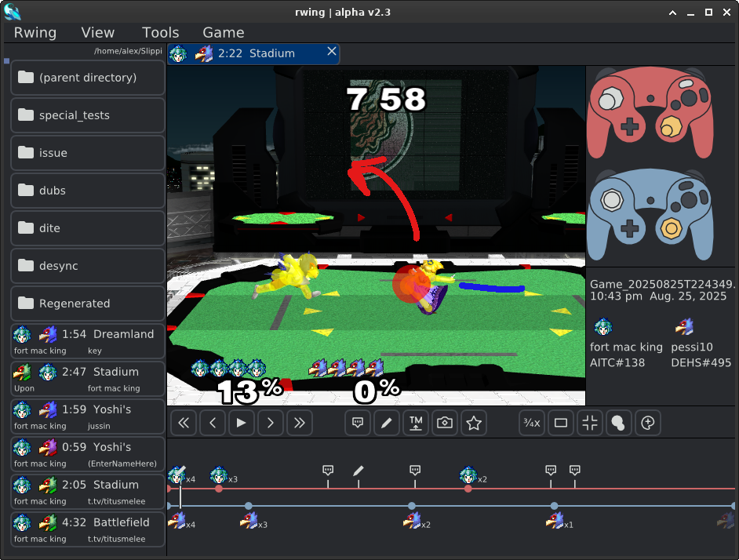Go to the parent directory

point(88,78)
